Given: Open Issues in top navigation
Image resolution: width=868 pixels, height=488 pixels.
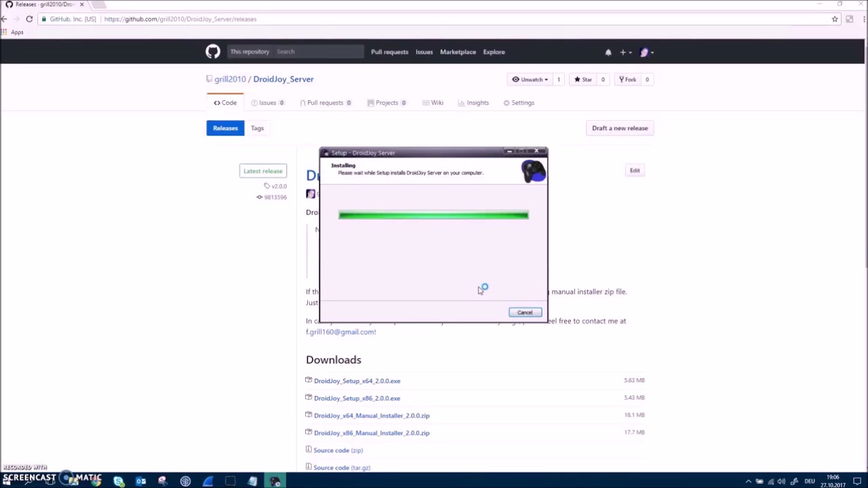Looking at the screenshot, I should (x=424, y=52).
